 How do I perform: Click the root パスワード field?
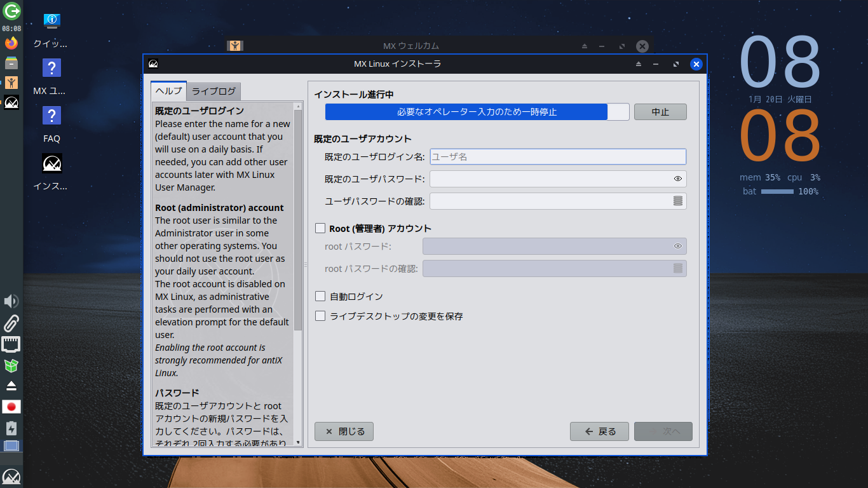coord(554,246)
